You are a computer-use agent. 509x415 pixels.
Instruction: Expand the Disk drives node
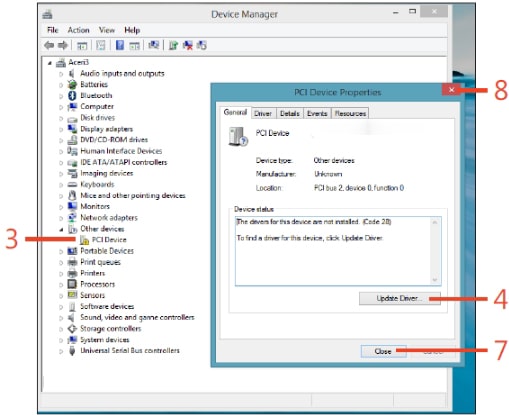pyautogui.click(x=61, y=118)
